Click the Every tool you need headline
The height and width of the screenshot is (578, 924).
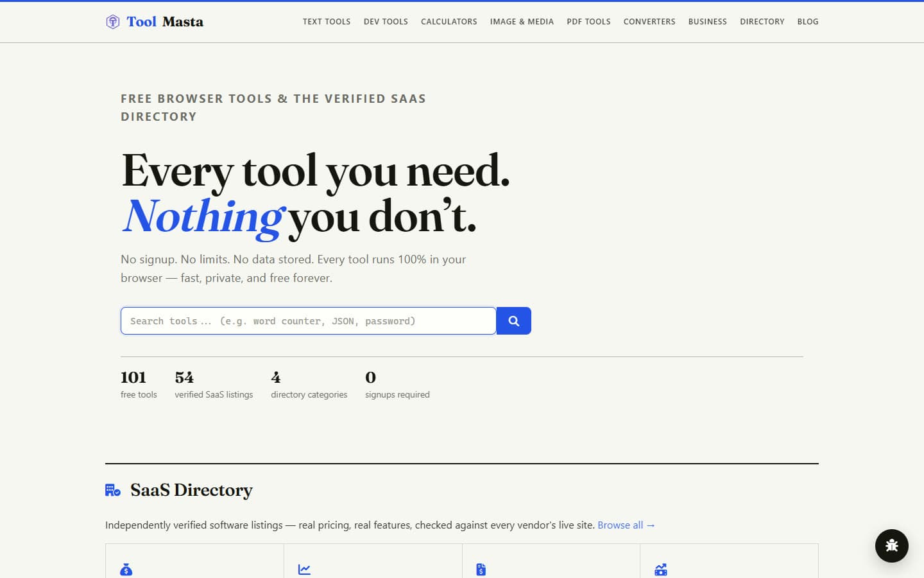pos(316,171)
